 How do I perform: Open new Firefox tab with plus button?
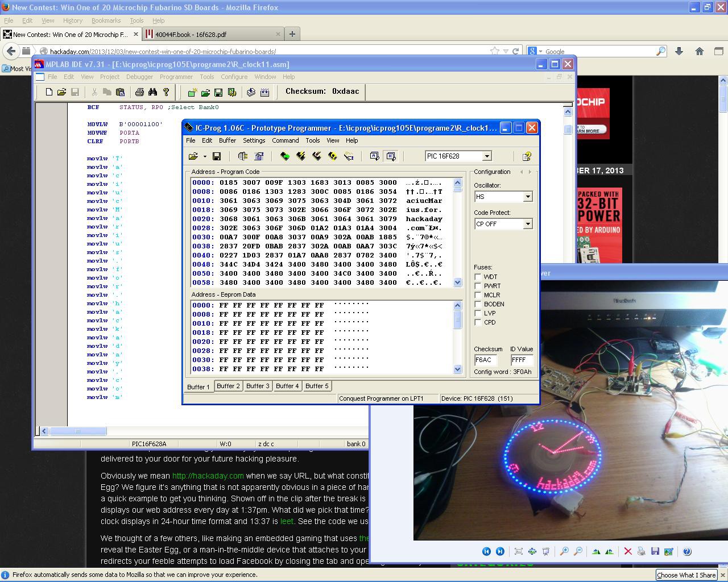click(292, 34)
